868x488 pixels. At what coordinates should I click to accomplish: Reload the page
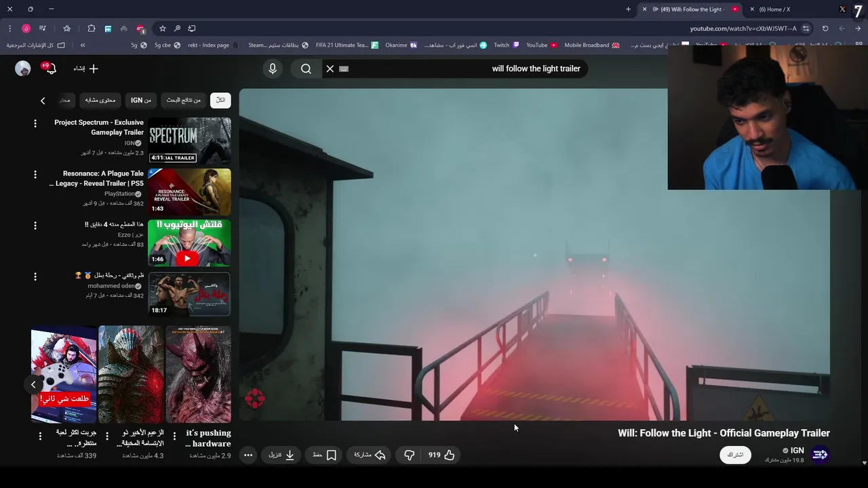825,28
